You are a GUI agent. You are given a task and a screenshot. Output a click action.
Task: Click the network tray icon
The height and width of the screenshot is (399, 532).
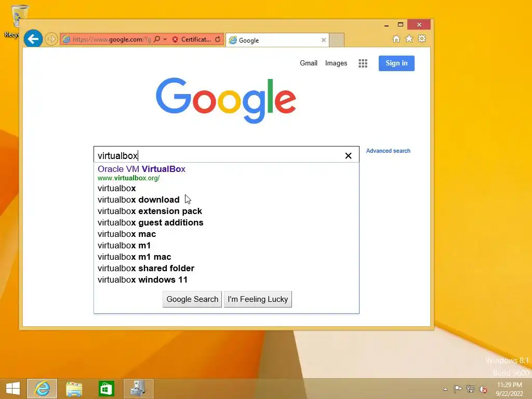[470, 389]
